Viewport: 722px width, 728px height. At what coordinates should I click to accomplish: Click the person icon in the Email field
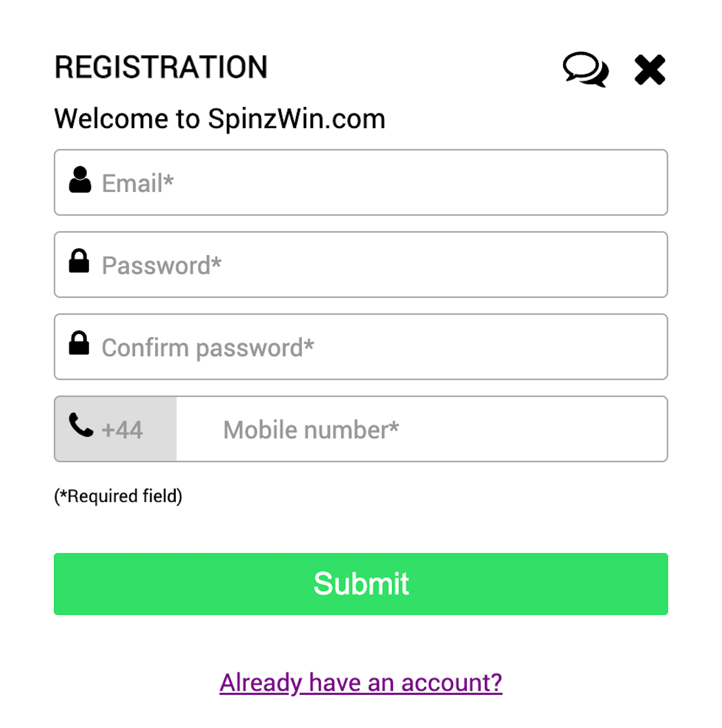[80, 179]
